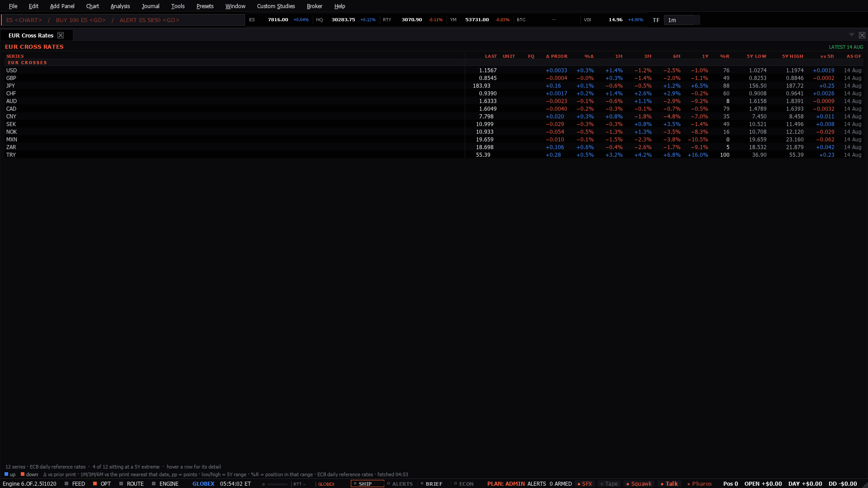
Task: Enable the Squawk audio feed
Action: pos(638,483)
